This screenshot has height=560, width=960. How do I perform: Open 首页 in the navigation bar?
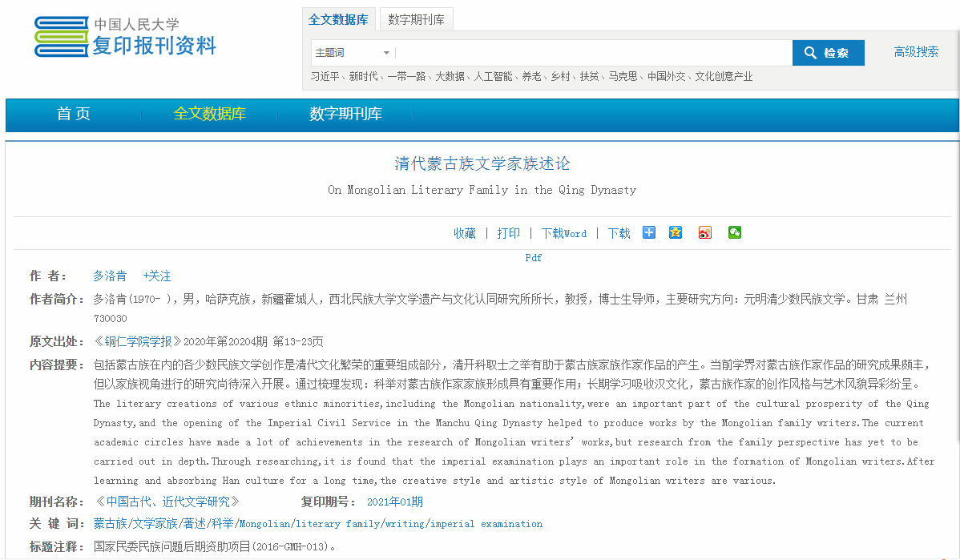point(74,115)
